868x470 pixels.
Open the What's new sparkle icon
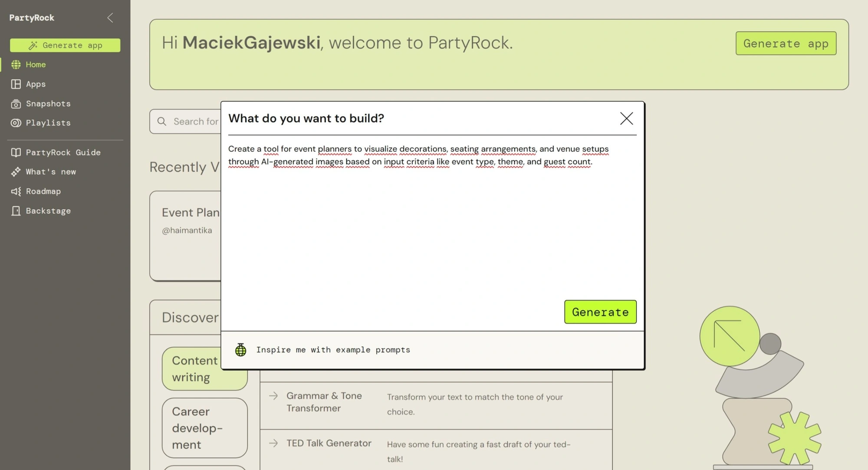point(16,172)
